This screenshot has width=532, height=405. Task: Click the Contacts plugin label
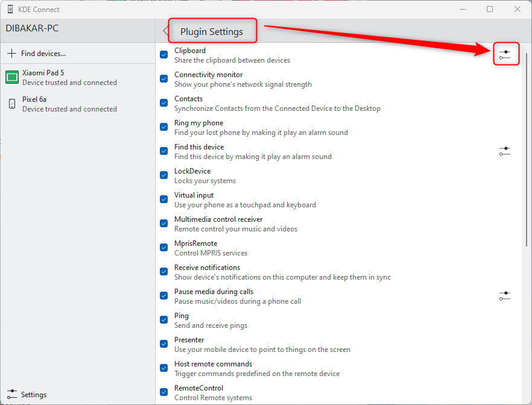tap(189, 99)
